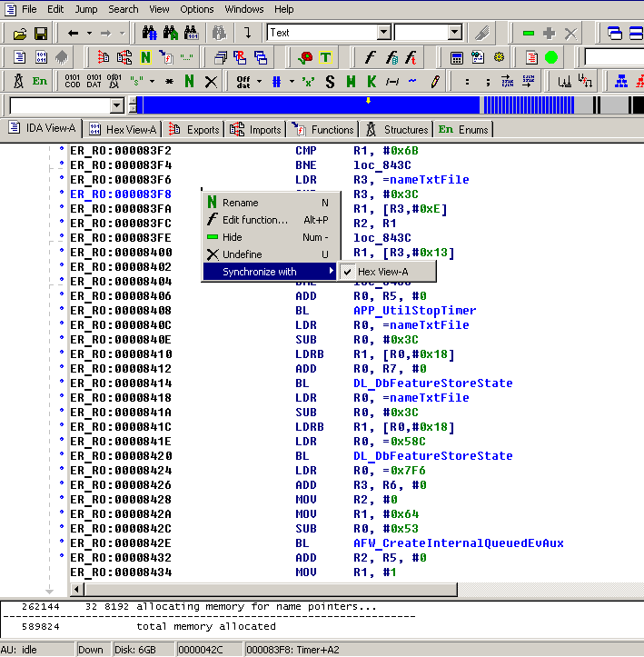Click the jump-to-address down arrow icon
Viewport: 644px width, 657px height.
[x=247, y=33]
